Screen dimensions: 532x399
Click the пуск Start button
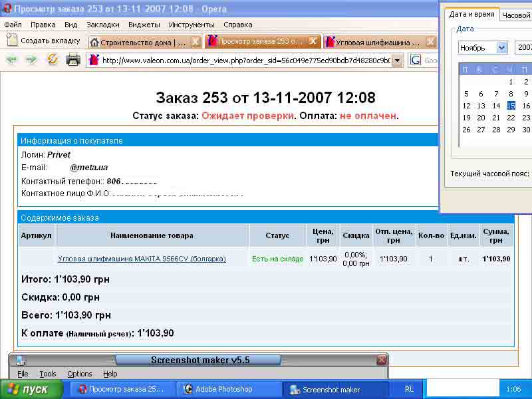(x=31, y=389)
